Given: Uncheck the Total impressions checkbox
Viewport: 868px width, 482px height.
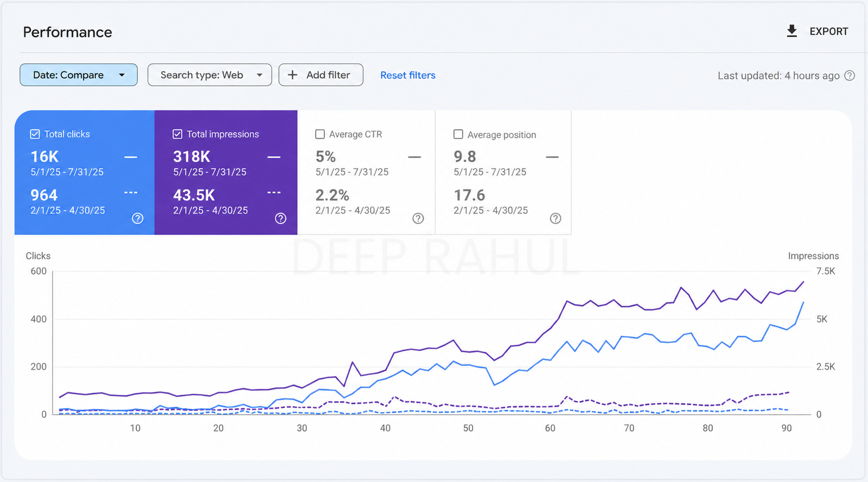Looking at the screenshot, I should (x=177, y=134).
